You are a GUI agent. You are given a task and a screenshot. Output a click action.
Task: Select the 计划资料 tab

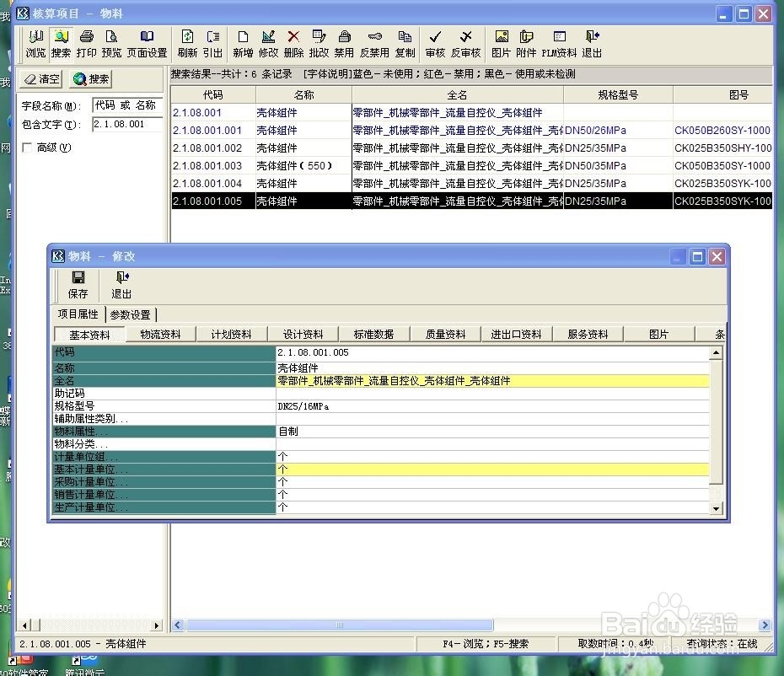[232, 334]
